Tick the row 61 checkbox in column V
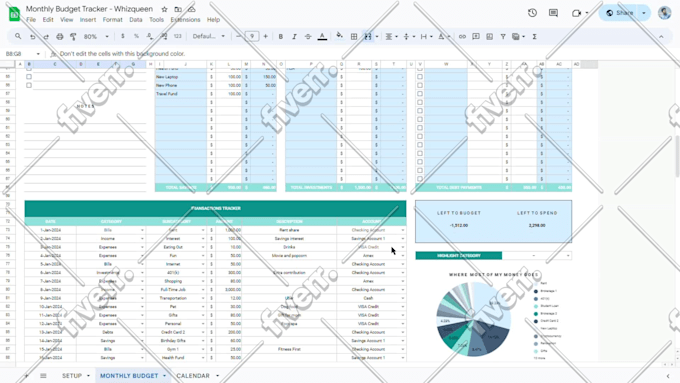Screen dimensions: 680x383 (x=420, y=128)
